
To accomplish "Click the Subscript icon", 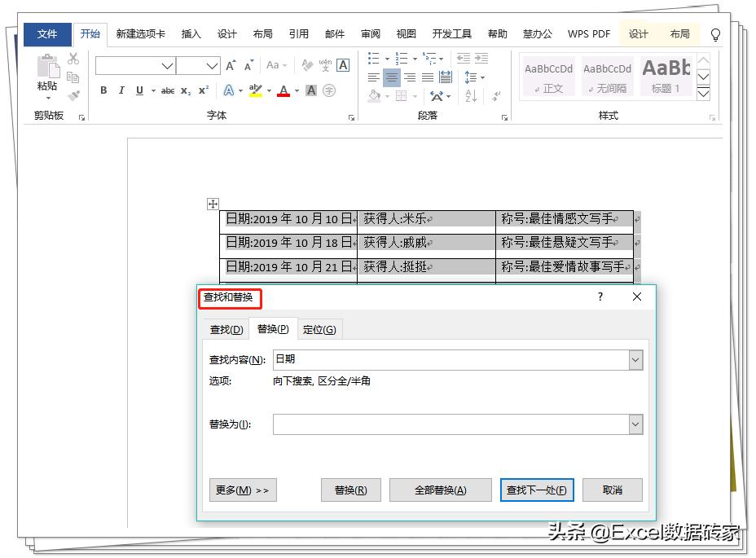I will point(186,90).
